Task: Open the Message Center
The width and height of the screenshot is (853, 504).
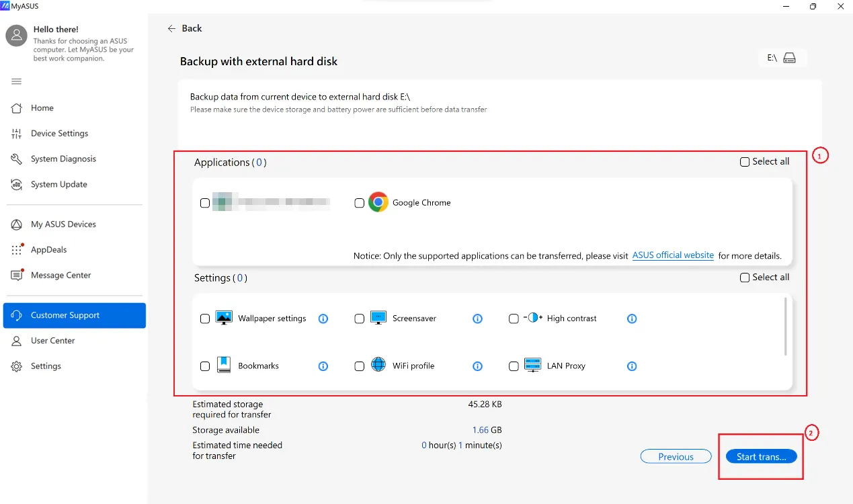Action: [x=61, y=275]
